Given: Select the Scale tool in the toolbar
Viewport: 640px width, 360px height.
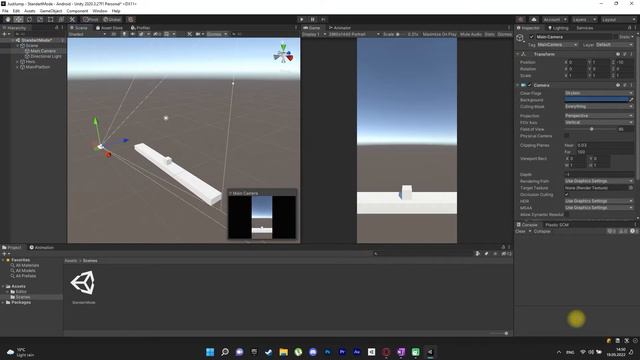Looking at the screenshot, I should 40,19.
